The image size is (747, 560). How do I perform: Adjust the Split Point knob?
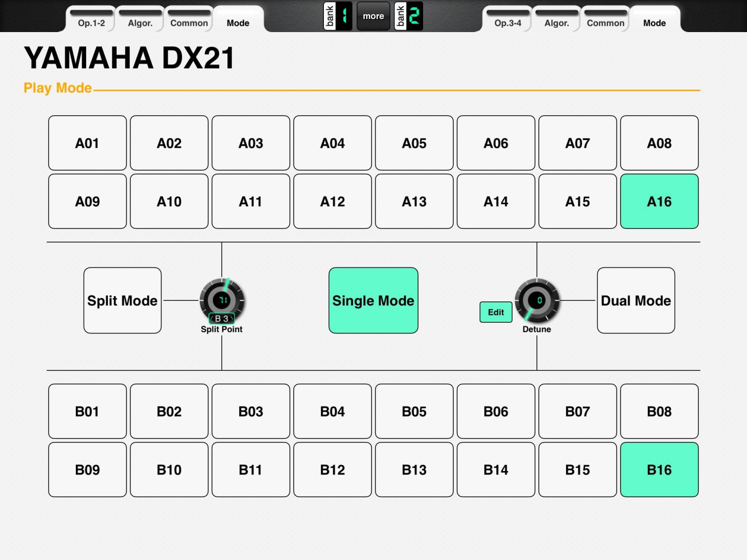222,299
